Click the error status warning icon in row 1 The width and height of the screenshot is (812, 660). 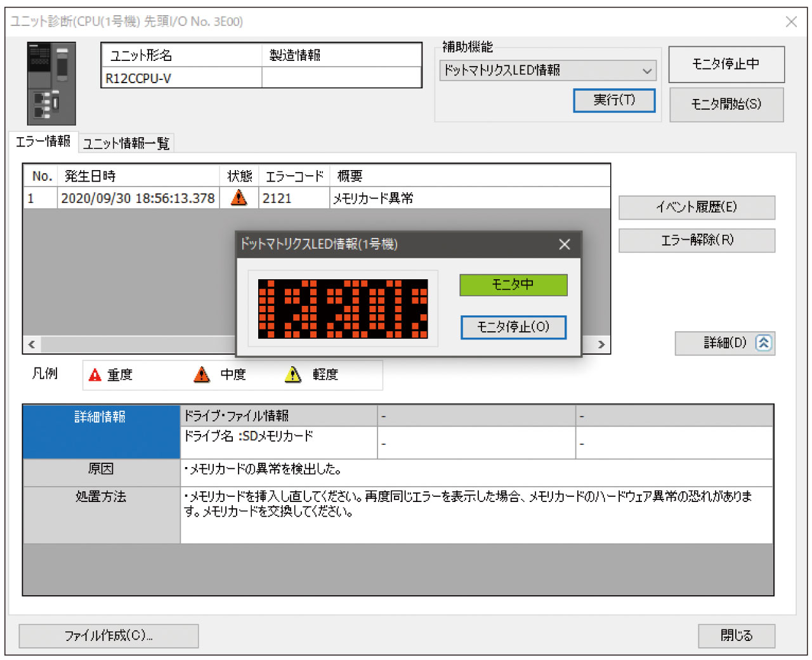click(239, 198)
